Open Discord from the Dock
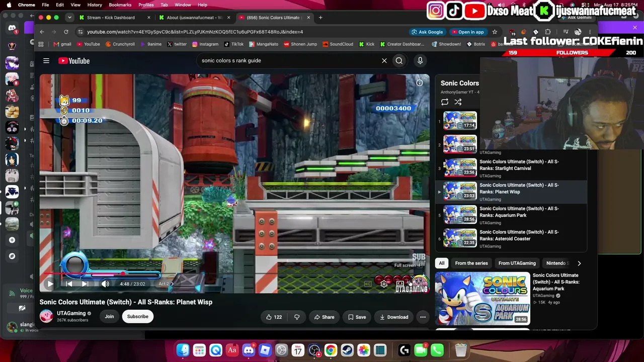The height and width of the screenshot is (362, 644). pyautogui.click(x=249, y=350)
